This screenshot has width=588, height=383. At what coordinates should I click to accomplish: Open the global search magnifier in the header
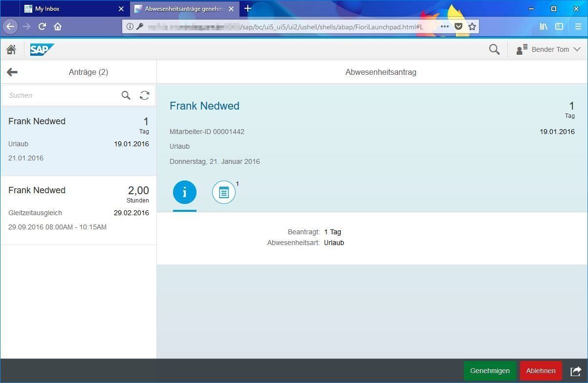point(494,49)
